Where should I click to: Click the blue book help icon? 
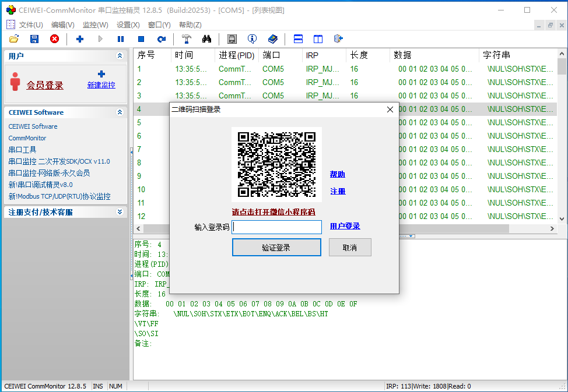pyautogui.click(x=272, y=39)
